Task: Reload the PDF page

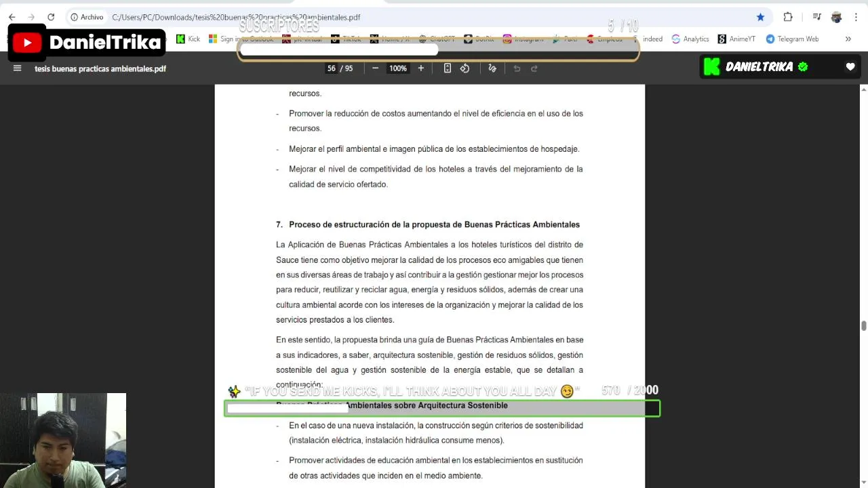Action: pyautogui.click(x=51, y=17)
